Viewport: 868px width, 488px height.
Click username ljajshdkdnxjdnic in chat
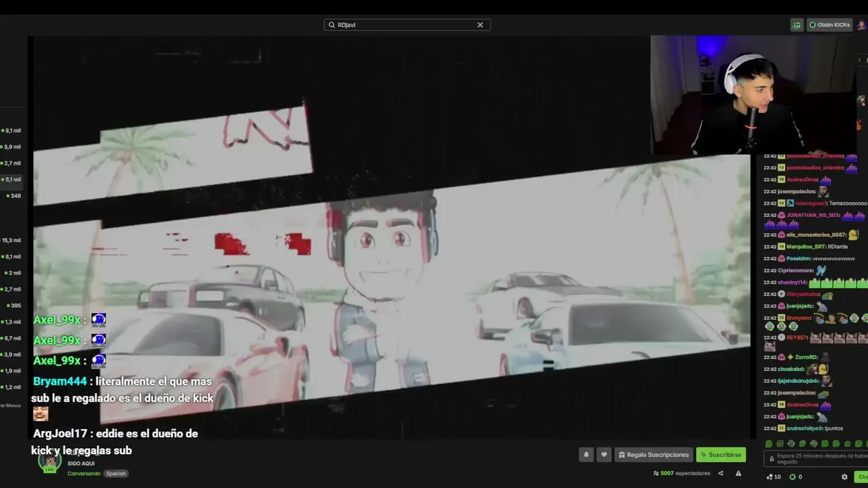pyautogui.click(x=799, y=381)
